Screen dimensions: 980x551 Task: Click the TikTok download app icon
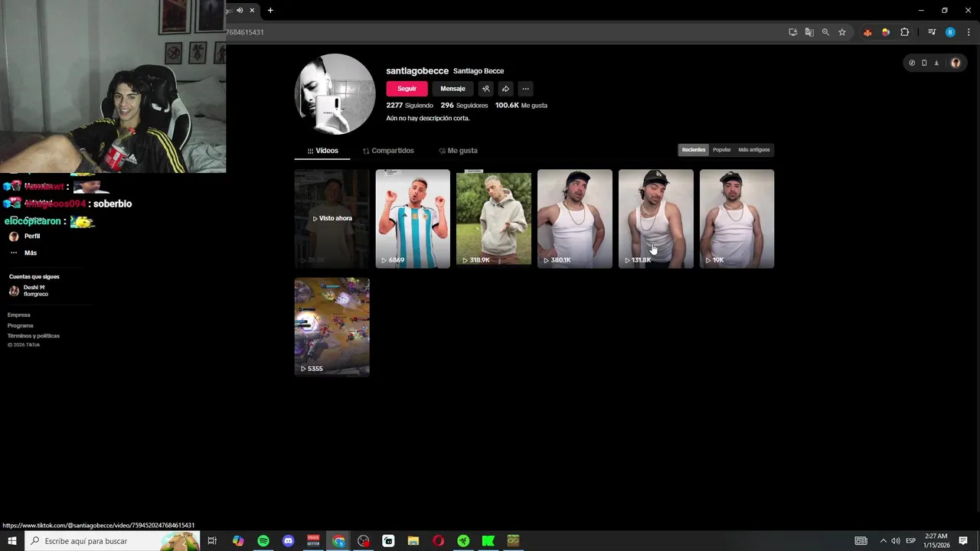[x=936, y=63]
